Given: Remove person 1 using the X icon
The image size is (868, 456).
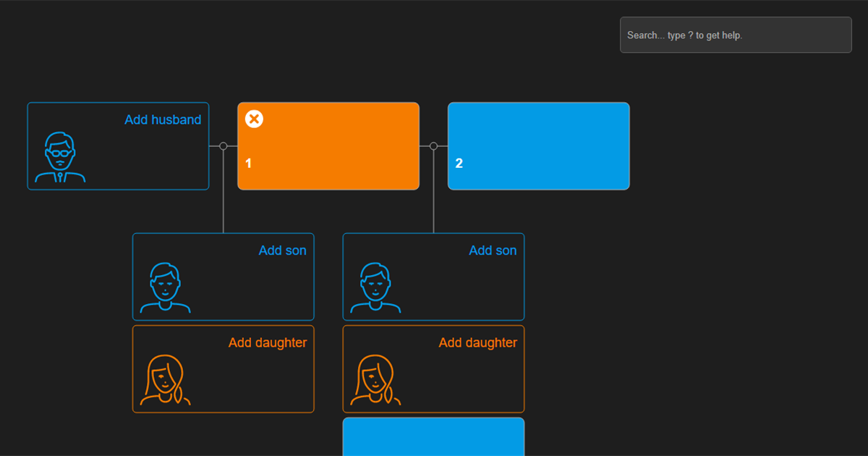Looking at the screenshot, I should pyautogui.click(x=253, y=118).
